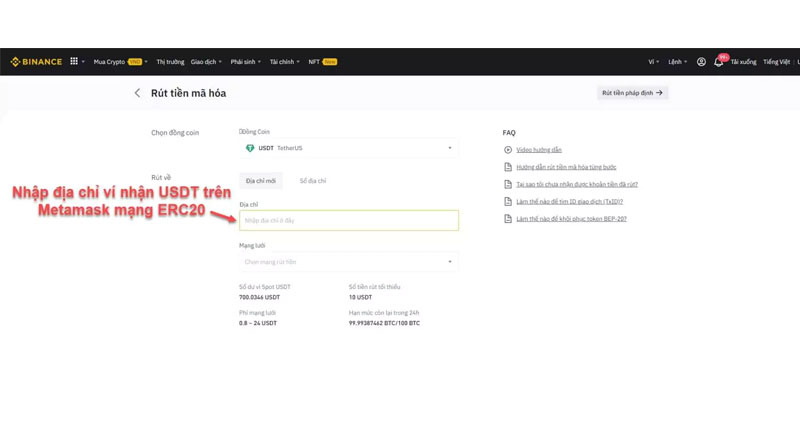Click the 0.8 – 24 USDT network fee
Viewport: 800px width, 428px height.
pos(258,323)
